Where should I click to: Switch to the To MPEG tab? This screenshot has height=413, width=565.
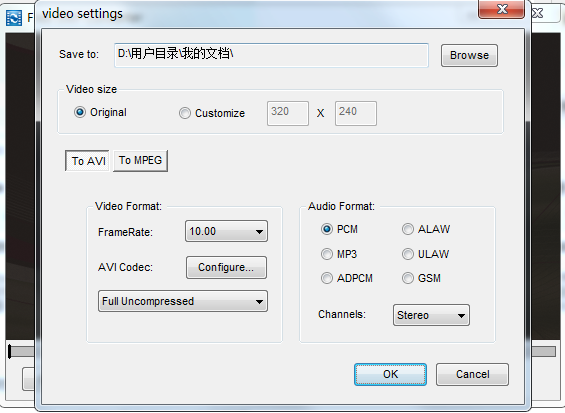click(141, 160)
